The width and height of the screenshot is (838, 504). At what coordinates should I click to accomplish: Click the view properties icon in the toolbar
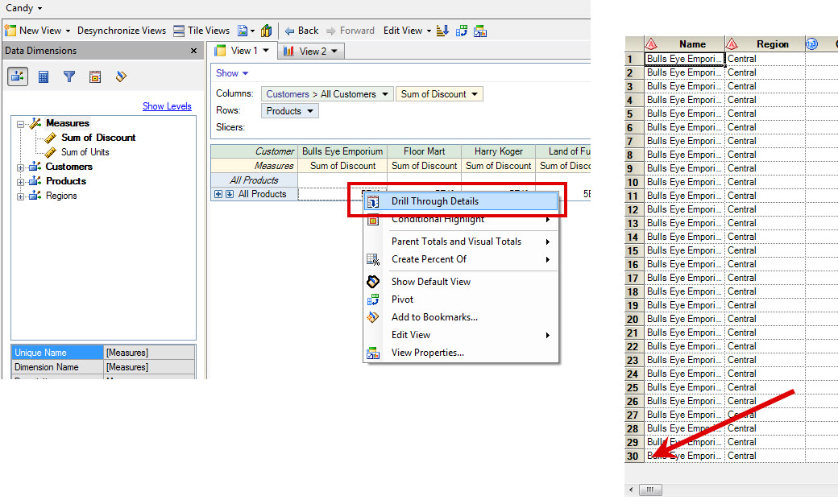[480, 31]
